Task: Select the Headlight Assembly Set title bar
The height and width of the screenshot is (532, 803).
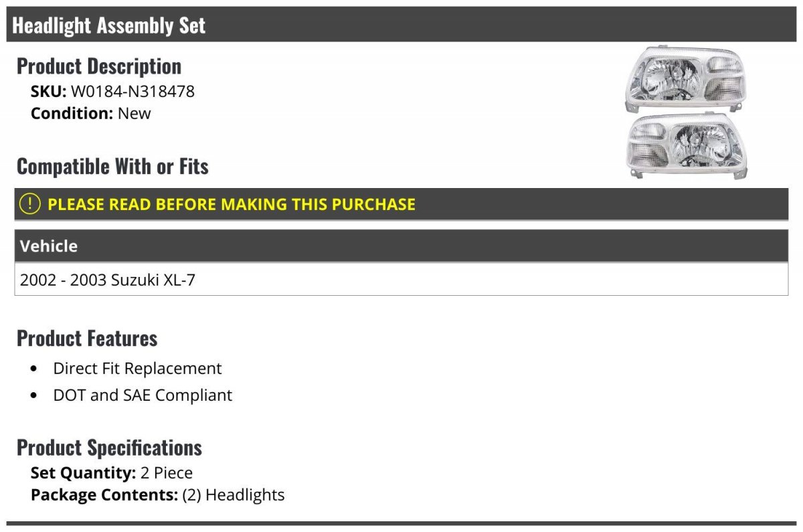Action: pyautogui.click(x=401, y=25)
